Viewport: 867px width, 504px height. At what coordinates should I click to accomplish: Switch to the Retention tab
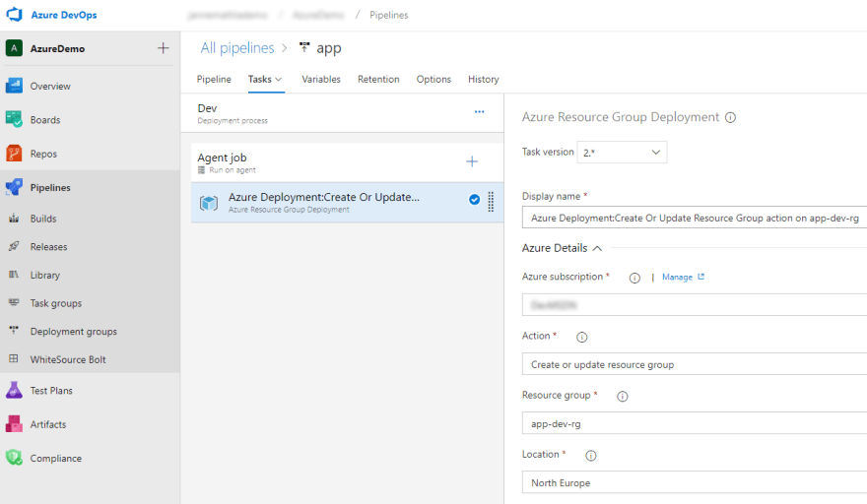[378, 79]
